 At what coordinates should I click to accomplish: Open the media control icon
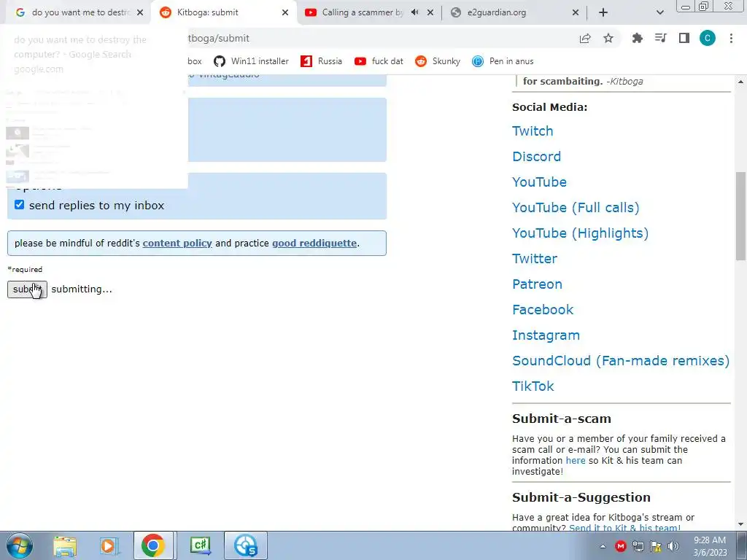click(x=661, y=38)
